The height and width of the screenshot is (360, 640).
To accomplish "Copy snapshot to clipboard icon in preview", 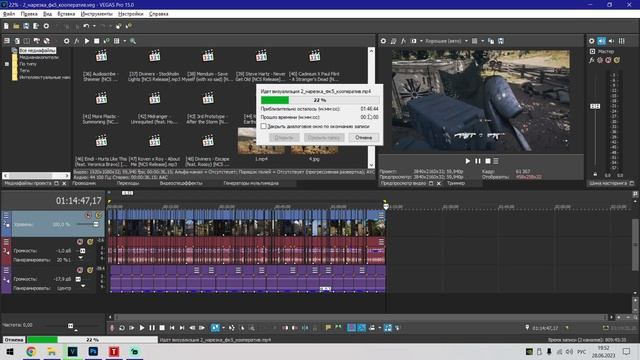I will coord(491,41).
